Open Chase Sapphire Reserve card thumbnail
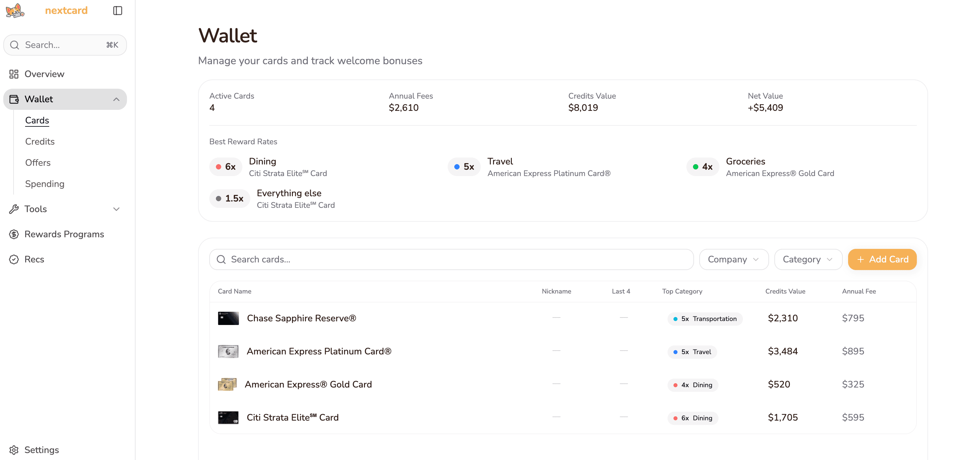Viewport: 980px width, 460px height. click(228, 318)
